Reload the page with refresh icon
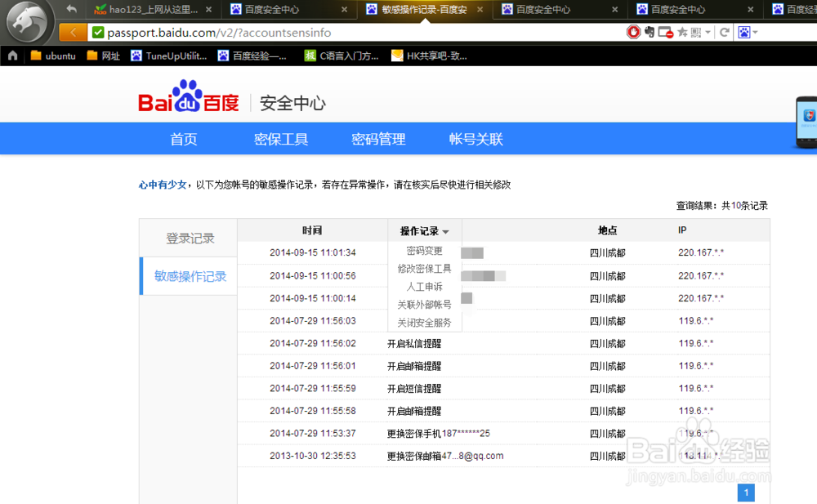The image size is (817, 504). [x=724, y=33]
